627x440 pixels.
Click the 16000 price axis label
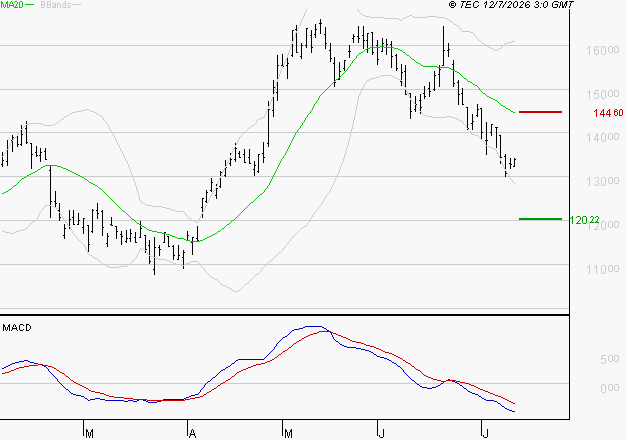603,50
